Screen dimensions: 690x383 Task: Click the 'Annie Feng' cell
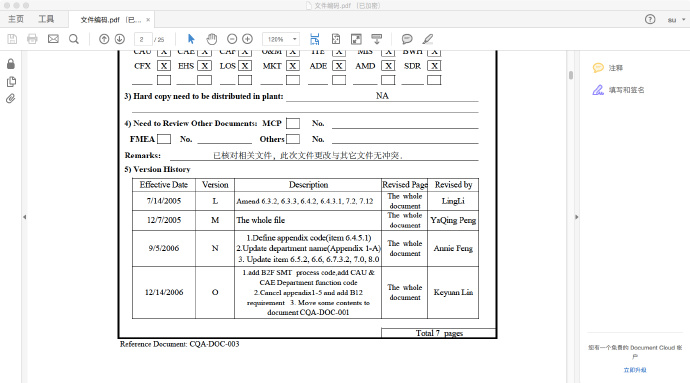tap(453, 248)
